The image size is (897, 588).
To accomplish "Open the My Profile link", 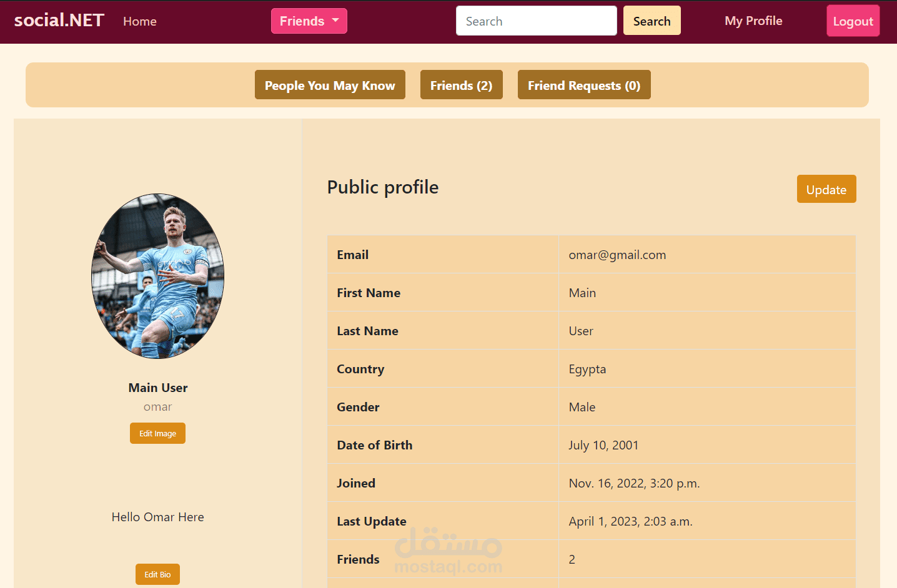I will tap(753, 21).
